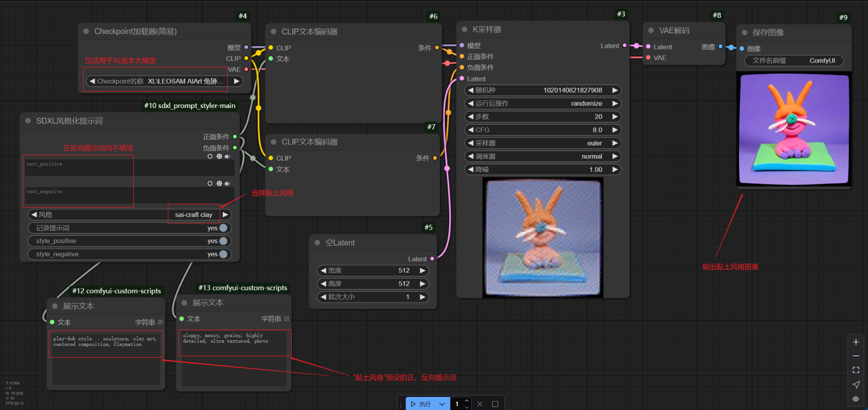Switch to next 风格 with the right arrow
The height and width of the screenshot is (410, 868).
(x=225, y=215)
